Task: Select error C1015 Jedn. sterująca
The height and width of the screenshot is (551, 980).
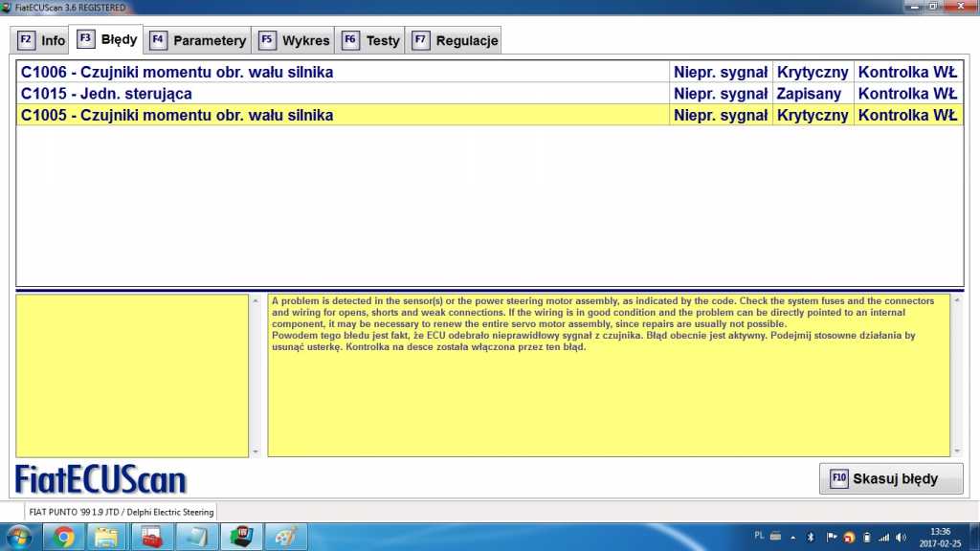Action: coord(345,94)
